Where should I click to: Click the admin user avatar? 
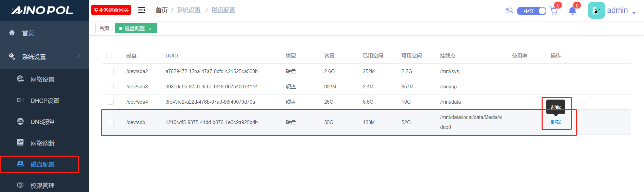point(596,11)
